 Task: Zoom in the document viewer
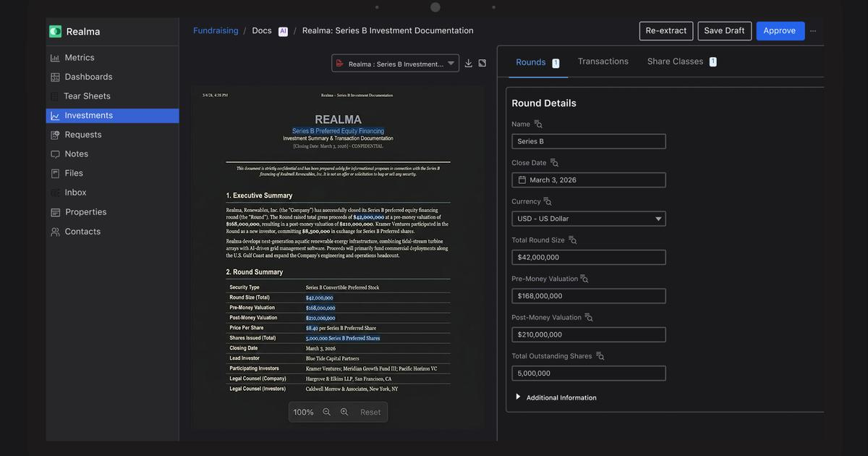[344, 412]
